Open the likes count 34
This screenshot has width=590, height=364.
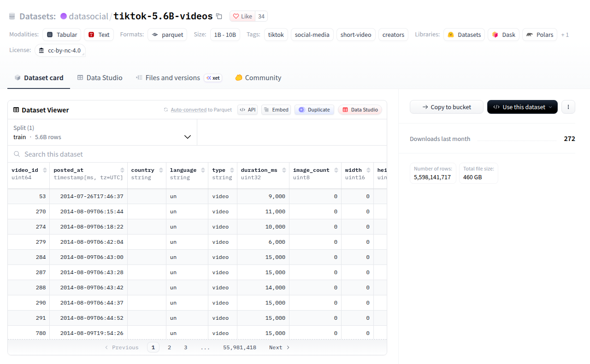coord(261,16)
